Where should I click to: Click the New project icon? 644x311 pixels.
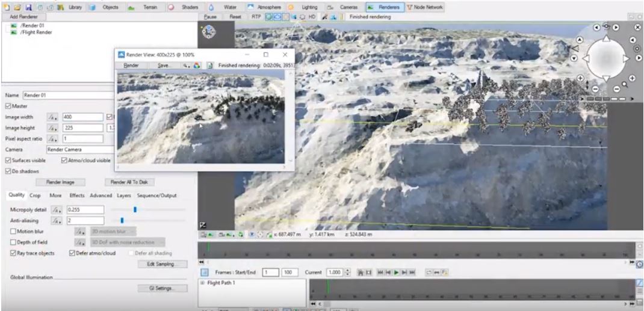pos(7,7)
